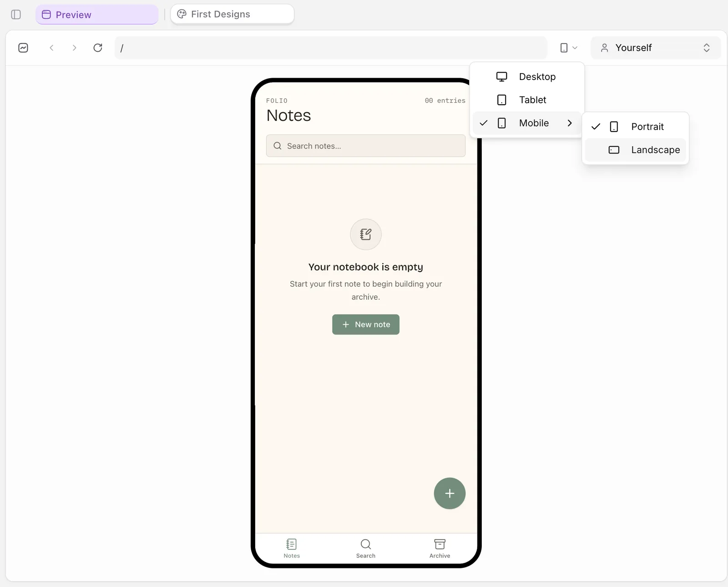Switch to the Preview tab
Viewport: 728px width, 587px height.
[97, 15]
